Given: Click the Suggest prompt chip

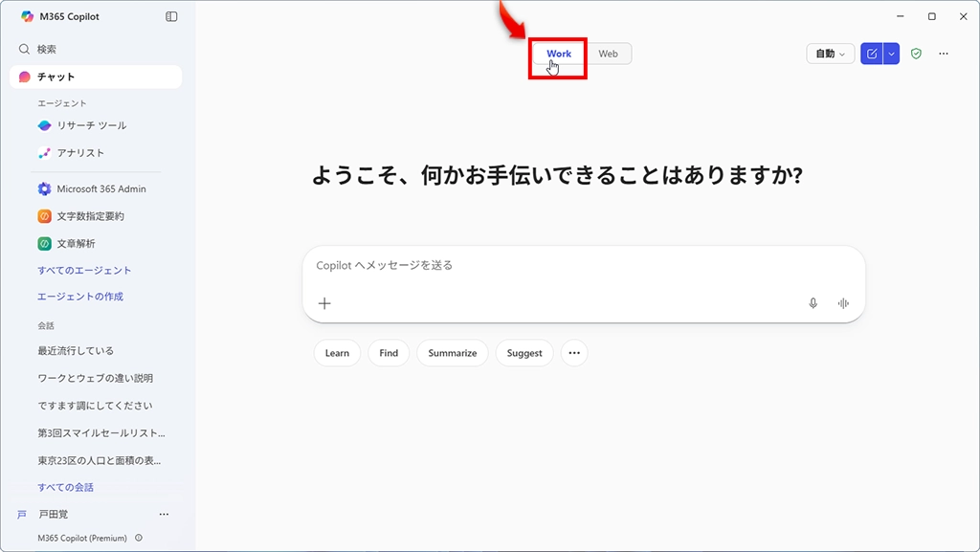Looking at the screenshot, I should 524,353.
